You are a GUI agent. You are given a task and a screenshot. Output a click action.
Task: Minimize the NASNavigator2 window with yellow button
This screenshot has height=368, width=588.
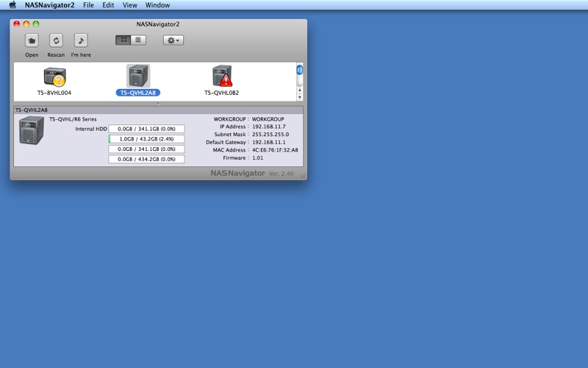click(x=26, y=24)
